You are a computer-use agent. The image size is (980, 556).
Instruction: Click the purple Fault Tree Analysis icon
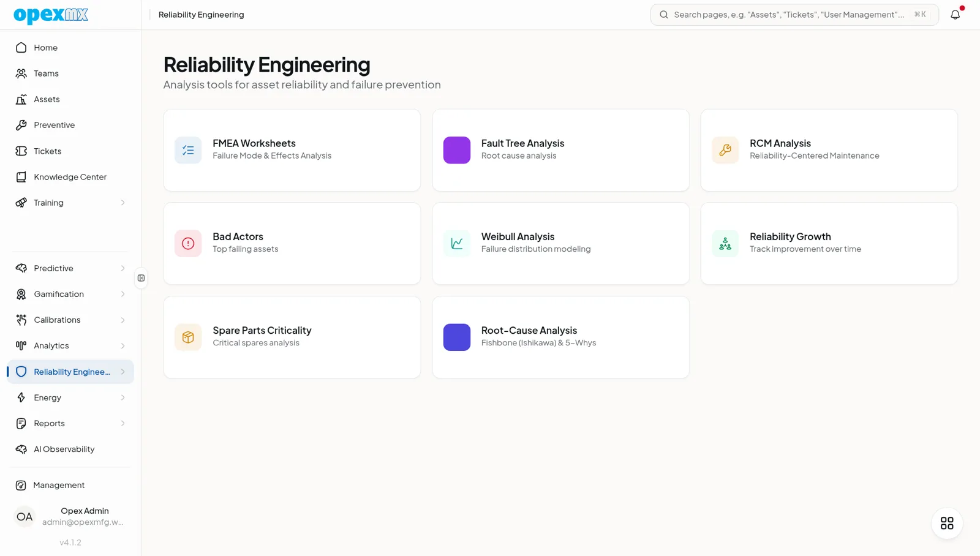click(457, 150)
